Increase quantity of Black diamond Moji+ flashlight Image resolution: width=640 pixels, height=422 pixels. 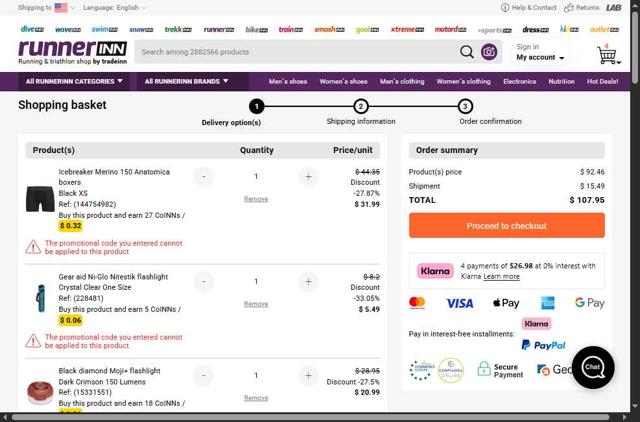click(x=308, y=375)
